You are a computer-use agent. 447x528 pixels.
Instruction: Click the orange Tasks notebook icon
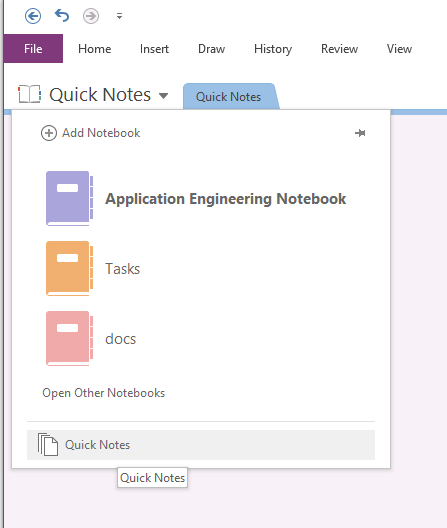[x=69, y=268]
